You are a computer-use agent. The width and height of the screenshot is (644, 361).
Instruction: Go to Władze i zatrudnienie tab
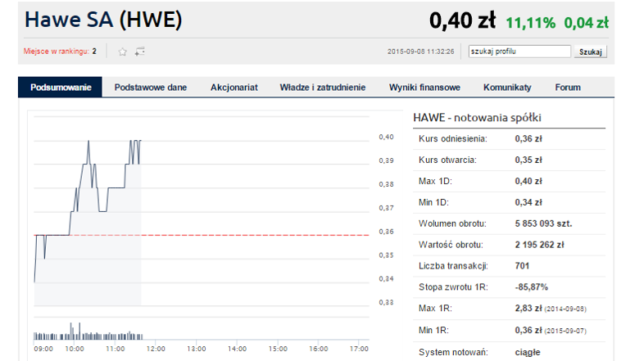point(323,88)
